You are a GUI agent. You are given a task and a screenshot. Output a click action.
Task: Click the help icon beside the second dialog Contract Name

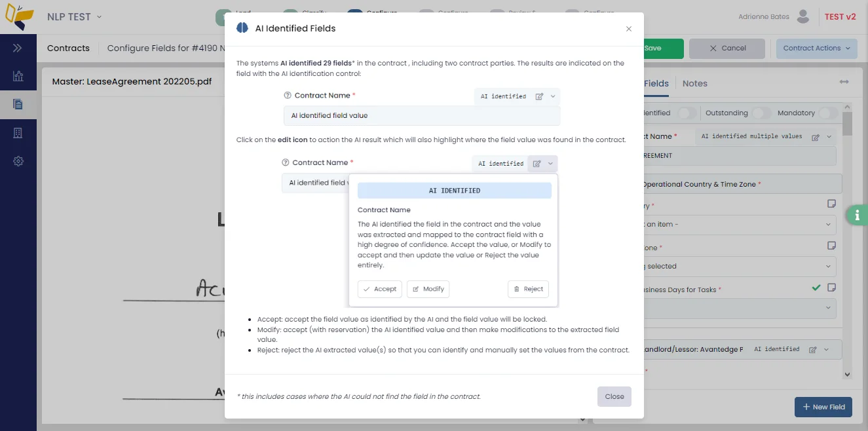pyautogui.click(x=286, y=162)
